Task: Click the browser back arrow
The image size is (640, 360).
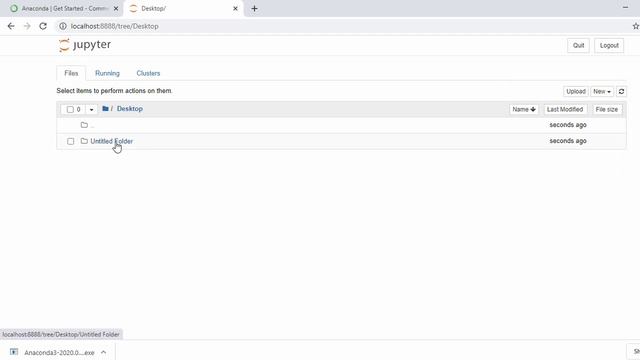Action: coord(11,26)
